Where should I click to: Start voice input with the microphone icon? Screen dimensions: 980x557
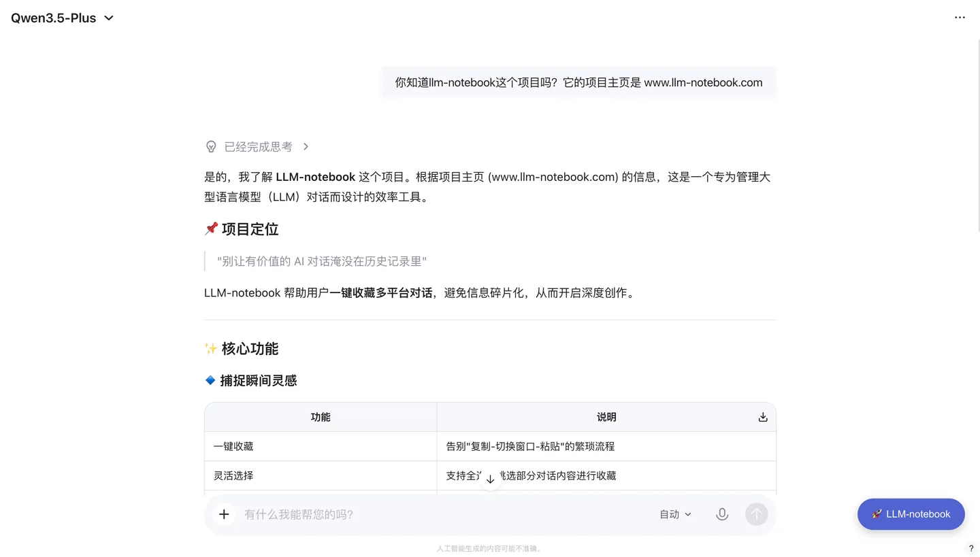pyautogui.click(x=722, y=514)
